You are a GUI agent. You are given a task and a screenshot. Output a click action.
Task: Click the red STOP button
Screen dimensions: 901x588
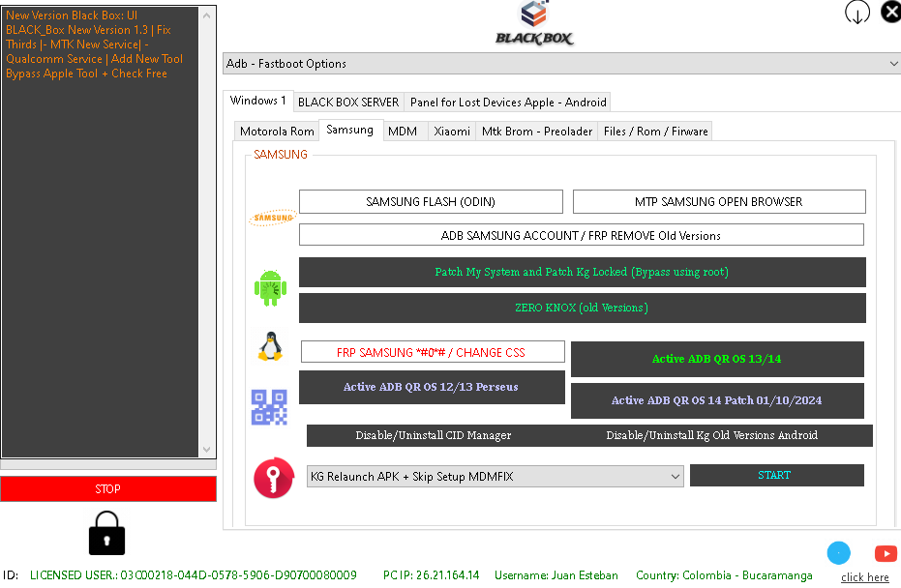[108, 488]
